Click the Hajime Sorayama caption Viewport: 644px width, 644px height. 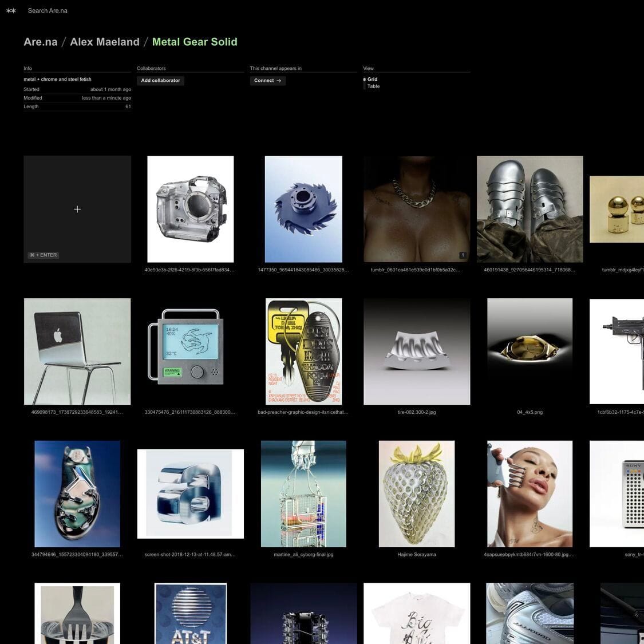point(417,555)
